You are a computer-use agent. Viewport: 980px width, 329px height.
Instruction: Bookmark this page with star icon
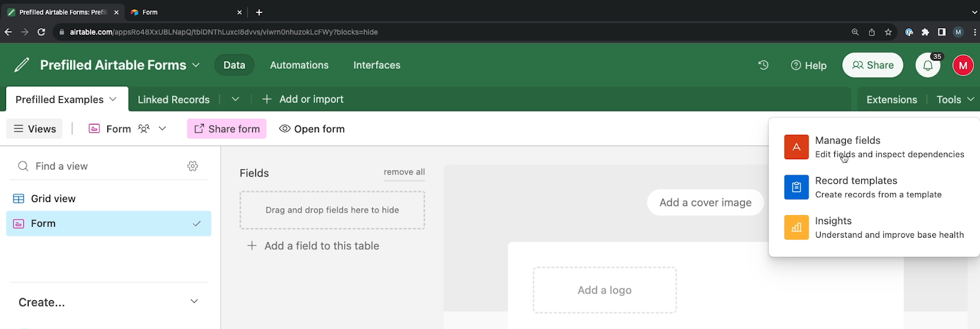click(x=888, y=32)
